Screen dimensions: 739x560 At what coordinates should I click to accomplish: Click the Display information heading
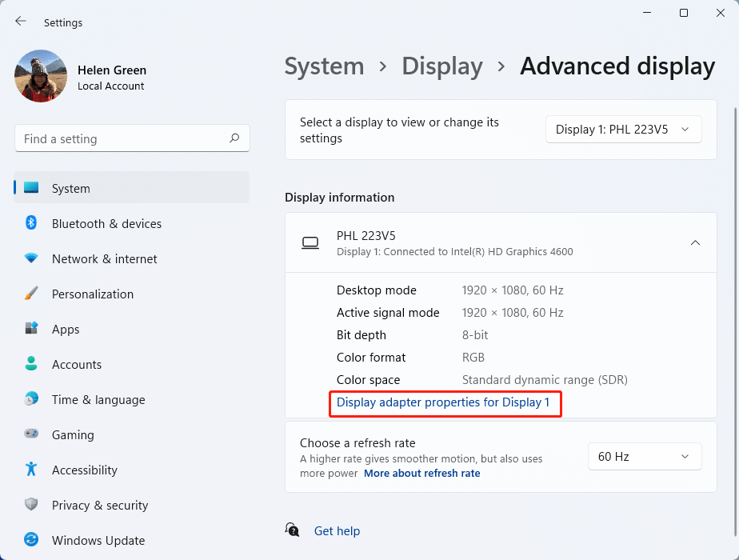339,197
